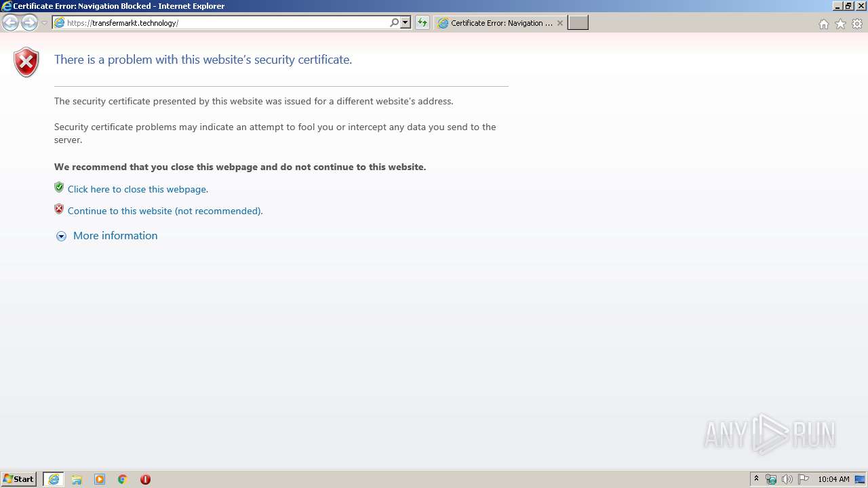Click the browser Forward arrow button
Image resolution: width=868 pixels, height=488 pixels.
tap(29, 23)
